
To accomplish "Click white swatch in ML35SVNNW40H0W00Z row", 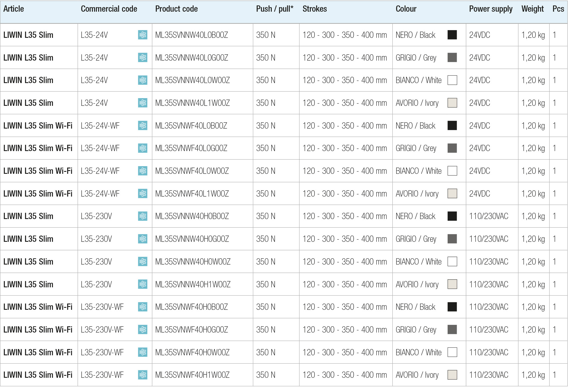I will click(452, 261).
